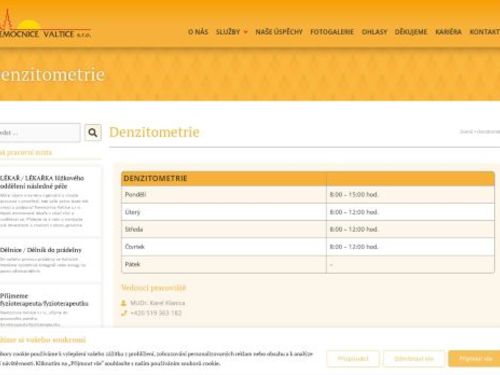The width and height of the screenshot is (500, 375).
Task: Open the OHLASY menu item
Action: pyautogui.click(x=374, y=32)
